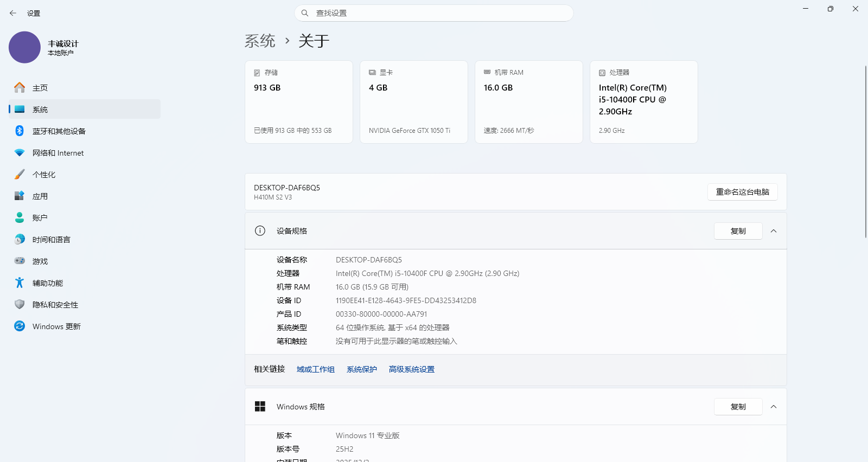
Task: Click the search magnifier icon
Action: [x=305, y=13]
